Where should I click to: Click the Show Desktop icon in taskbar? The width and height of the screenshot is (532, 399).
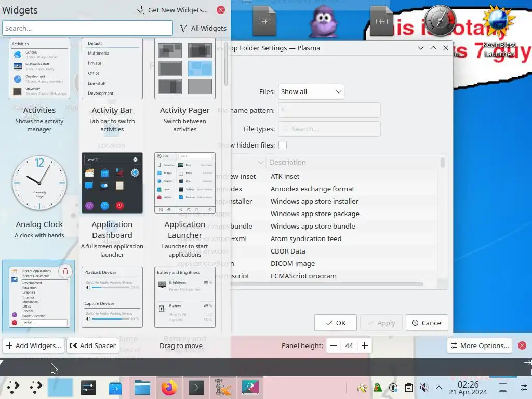pyautogui.click(x=503, y=387)
